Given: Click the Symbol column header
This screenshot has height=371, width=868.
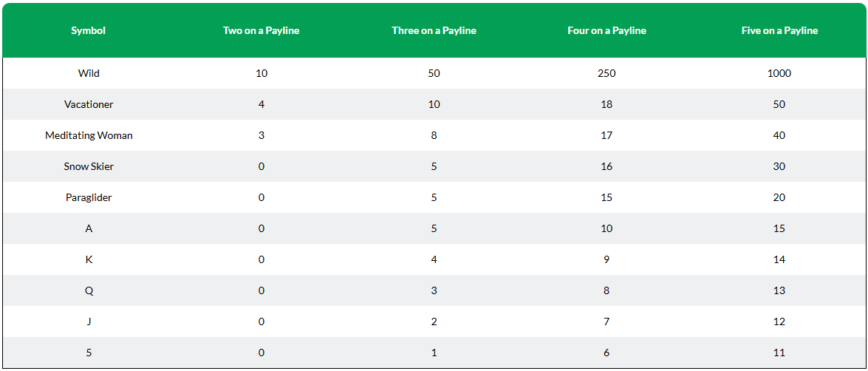Looking at the screenshot, I should (89, 31).
